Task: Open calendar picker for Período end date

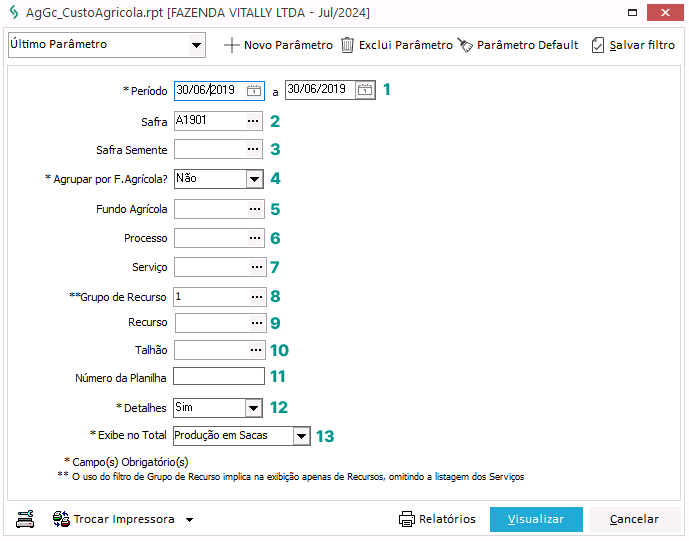Action: (365, 90)
